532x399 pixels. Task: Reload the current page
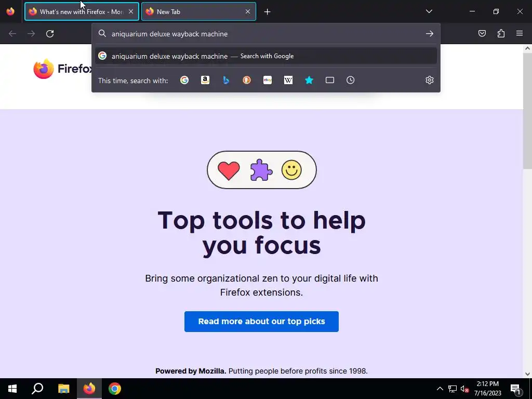click(x=50, y=34)
